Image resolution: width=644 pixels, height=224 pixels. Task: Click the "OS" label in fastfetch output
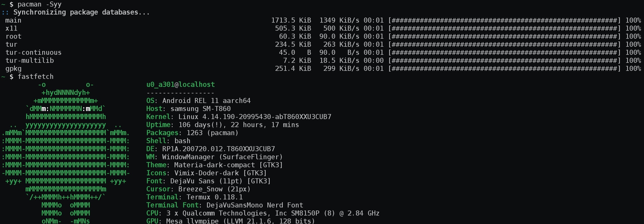[x=150, y=101]
